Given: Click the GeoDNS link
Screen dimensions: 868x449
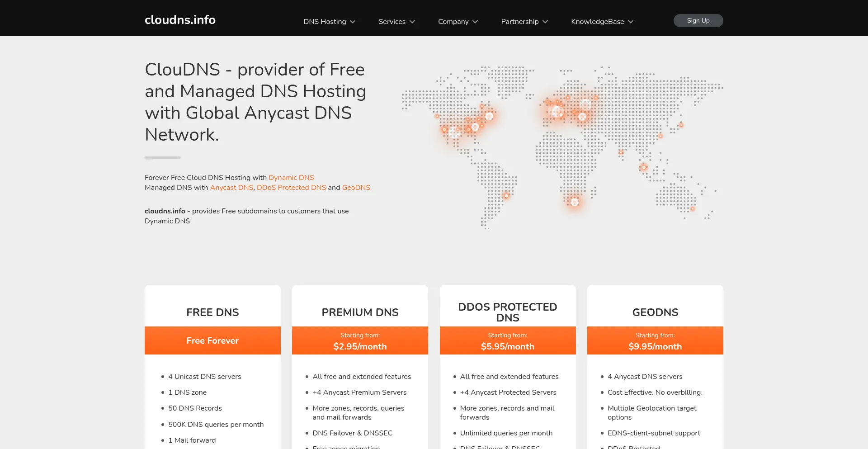Looking at the screenshot, I should pyautogui.click(x=356, y=187).
